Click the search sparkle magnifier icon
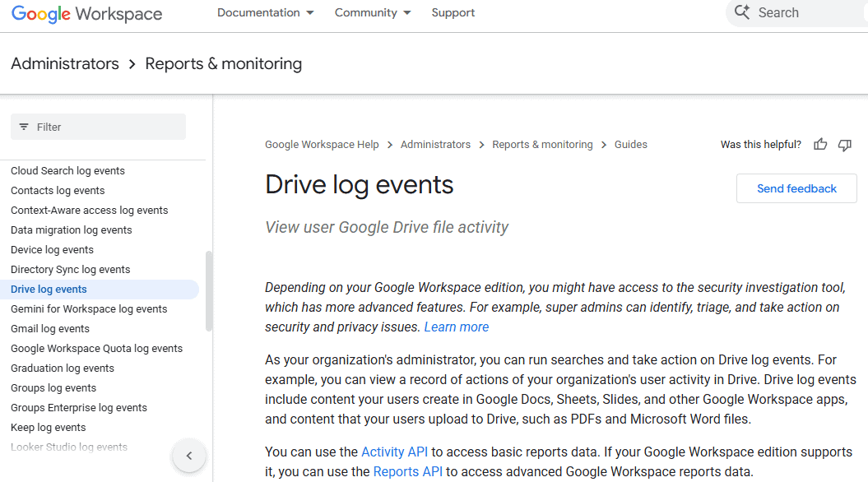Screen dimensions: 868x482 click(x=742, y=12)
